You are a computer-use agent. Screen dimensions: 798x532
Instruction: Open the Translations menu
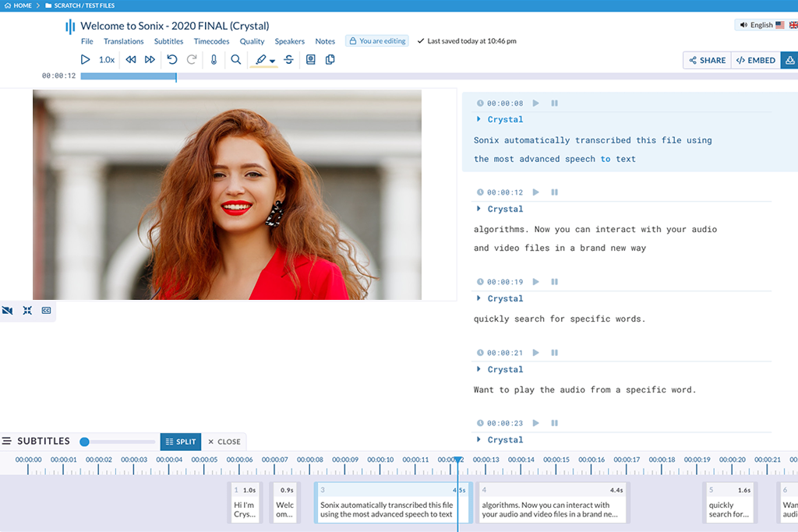tap(124, 41)
